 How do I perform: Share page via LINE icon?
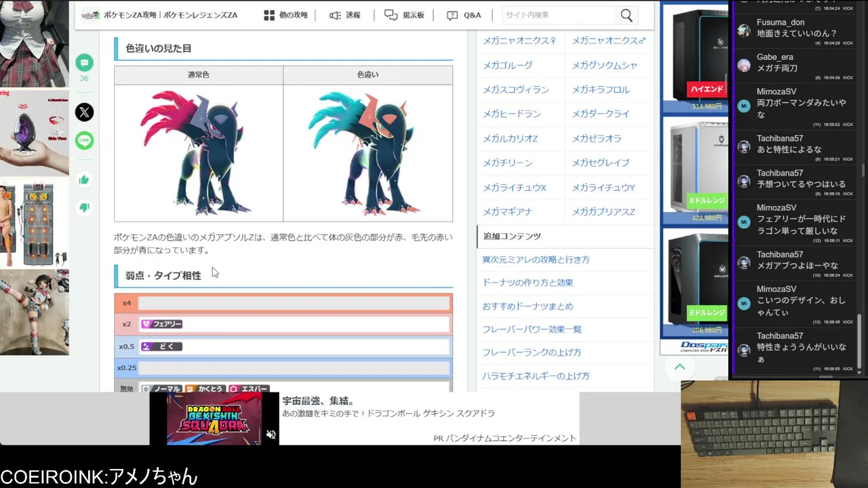pyautogui.click(x=84, y=141)
